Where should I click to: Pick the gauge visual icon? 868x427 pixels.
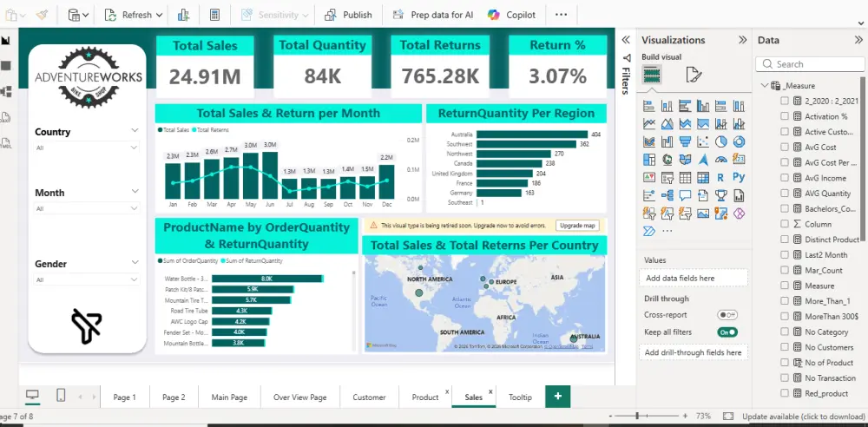point(720,160)
